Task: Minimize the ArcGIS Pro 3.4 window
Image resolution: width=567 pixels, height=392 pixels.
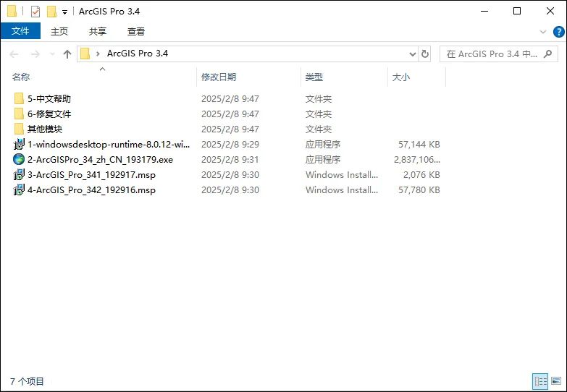Action: coord(484,11)
